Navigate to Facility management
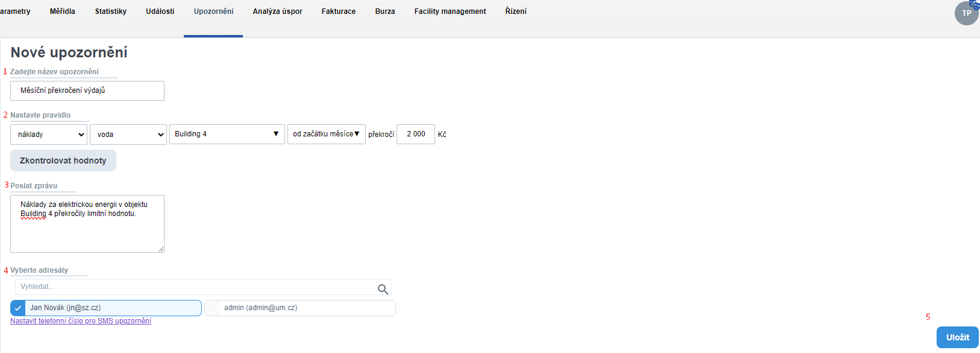Viewport: 980px width, 353px height. 450,11
